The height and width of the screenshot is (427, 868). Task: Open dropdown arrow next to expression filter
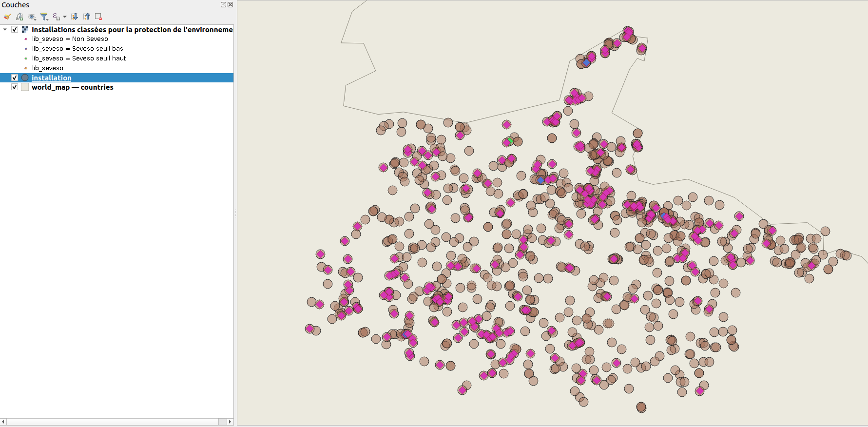65,17
